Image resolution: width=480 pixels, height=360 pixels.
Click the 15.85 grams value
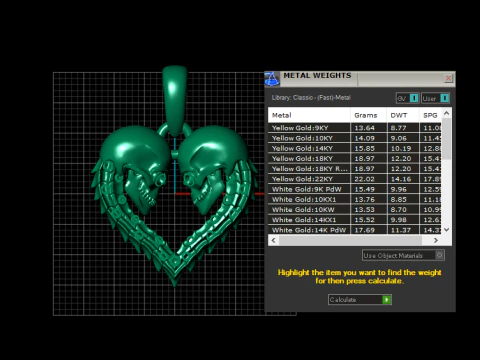pyautogui.click(x=364, y=148)
